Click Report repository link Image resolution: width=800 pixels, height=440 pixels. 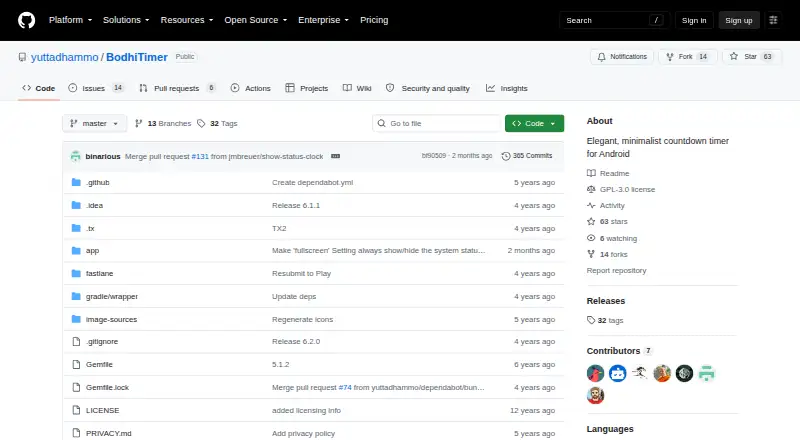pyautogui.click(x=616, y=271)
